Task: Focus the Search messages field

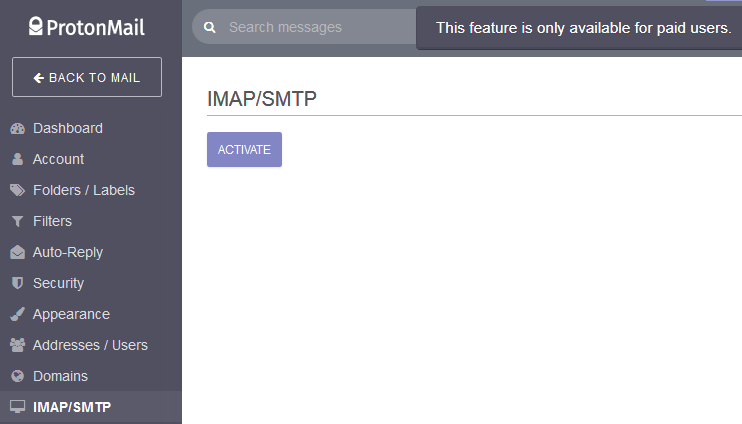Action: (310, 28)
